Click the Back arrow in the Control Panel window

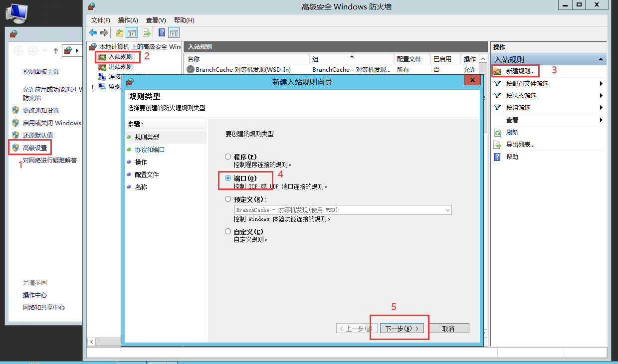18,50
